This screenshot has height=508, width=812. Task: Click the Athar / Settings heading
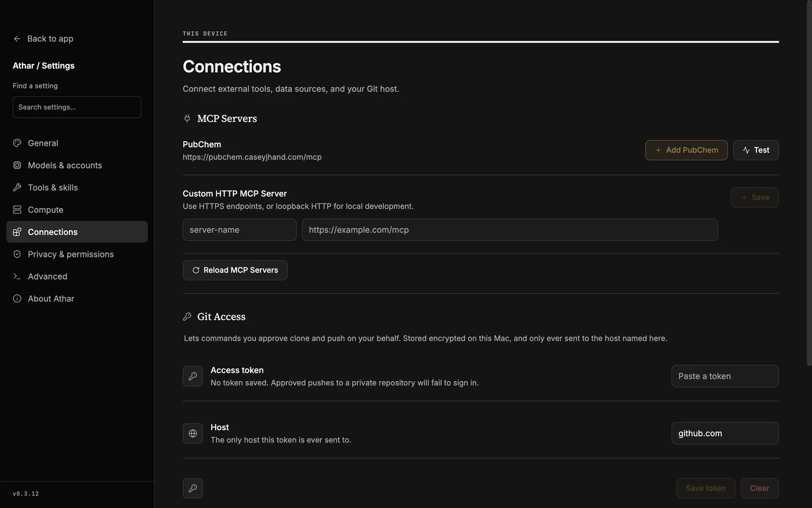coord(44,66)
